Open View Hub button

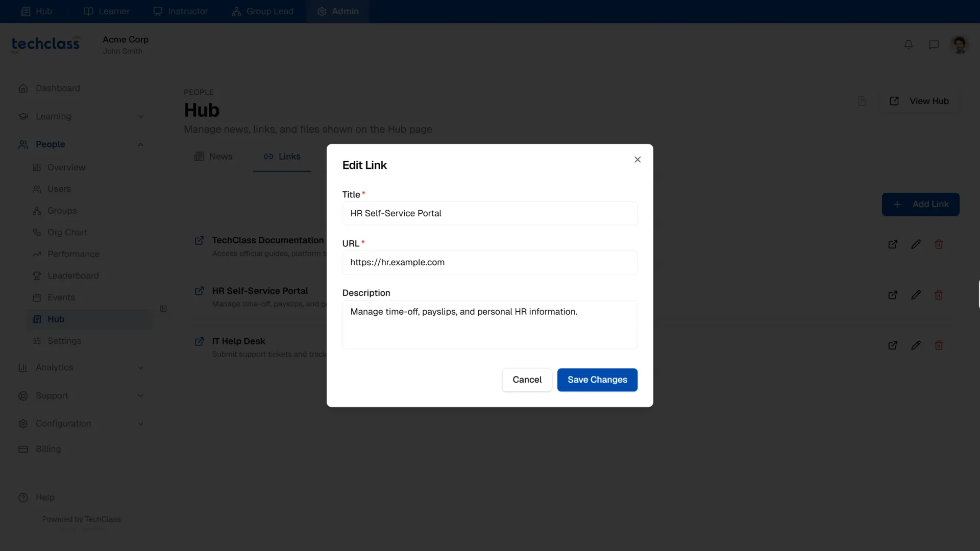919,101
